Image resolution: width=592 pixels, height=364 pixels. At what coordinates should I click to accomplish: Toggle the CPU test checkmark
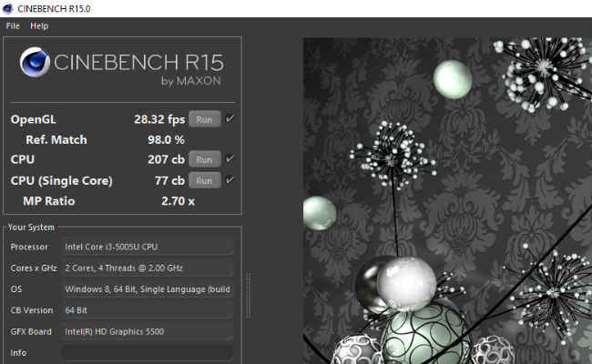[230, 159]
